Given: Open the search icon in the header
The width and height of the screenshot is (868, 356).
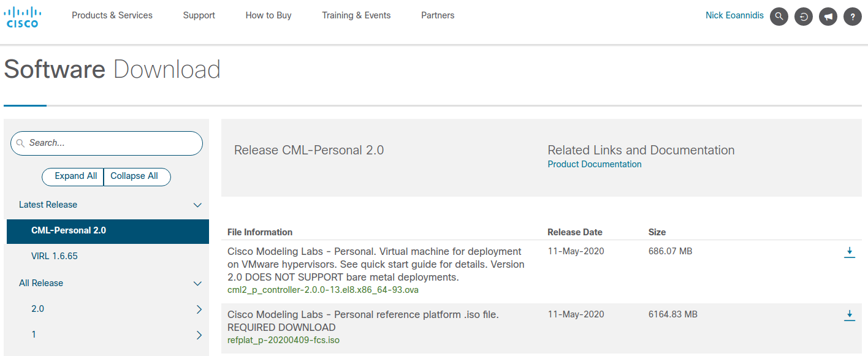Looking at the screenshot, I should click(779, 16).
